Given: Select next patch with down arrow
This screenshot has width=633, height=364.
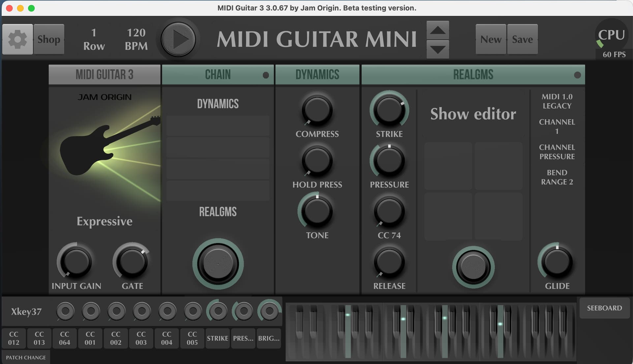Looking at the screenshot, I should click(x=437, y=50).
